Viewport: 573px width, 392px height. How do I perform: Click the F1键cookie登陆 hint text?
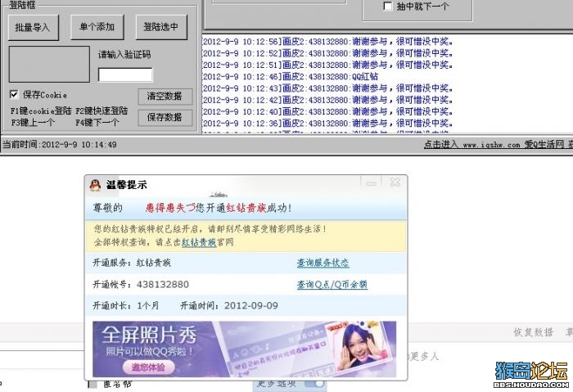click(41, 111)
